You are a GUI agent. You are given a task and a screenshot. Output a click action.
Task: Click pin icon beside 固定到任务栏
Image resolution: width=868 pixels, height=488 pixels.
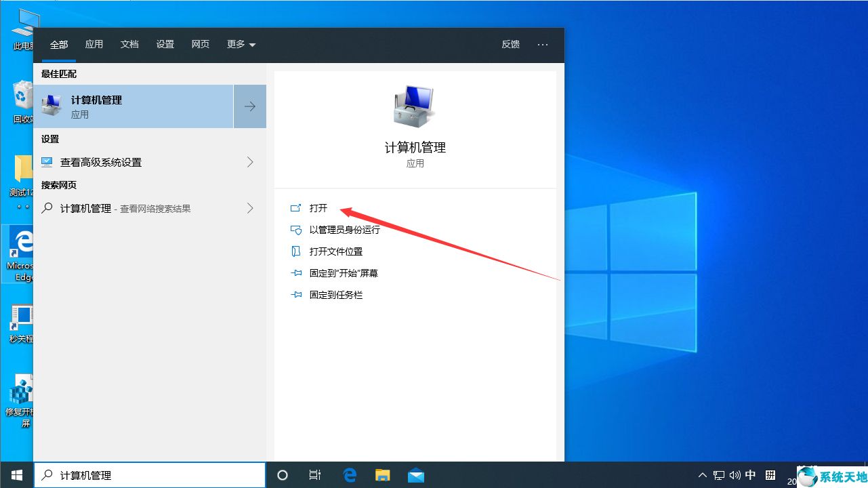pos(295,295)
